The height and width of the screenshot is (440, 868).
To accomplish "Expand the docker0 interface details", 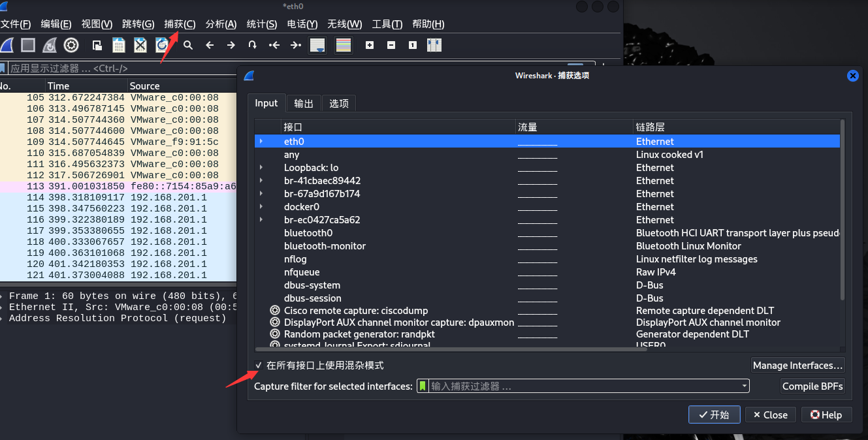I will pos(261,206).
